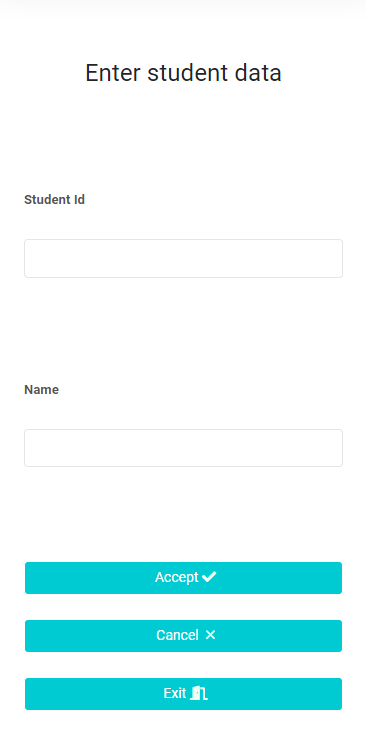Image resolution: width=366 pixels, height=730 pixels.
Task: Discard the entry using Cancel
Action: click(183, 635)
